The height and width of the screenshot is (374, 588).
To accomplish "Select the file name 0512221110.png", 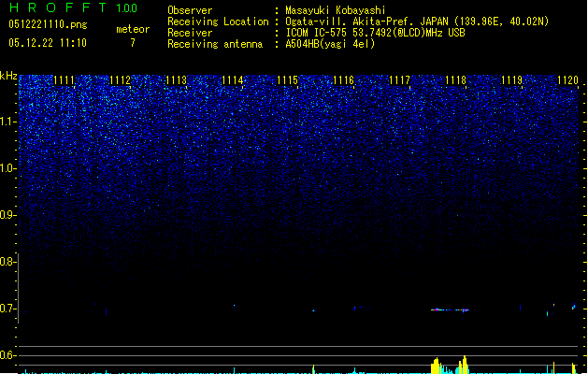I will [48, 24].
